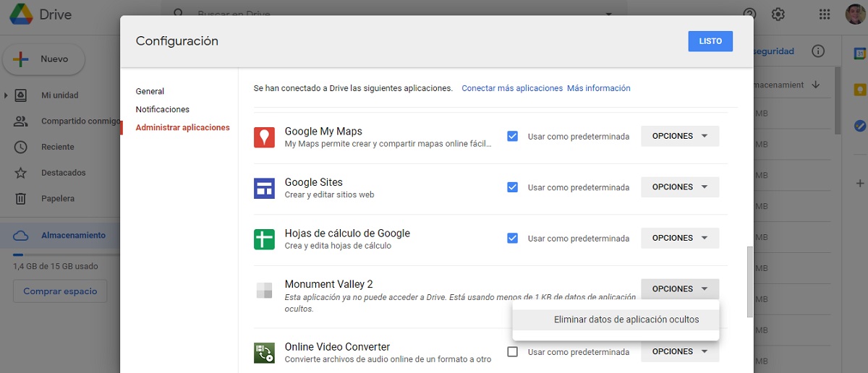Click the Google Drive logo
This screenshot has width=868, height=373.
point(20,14)
